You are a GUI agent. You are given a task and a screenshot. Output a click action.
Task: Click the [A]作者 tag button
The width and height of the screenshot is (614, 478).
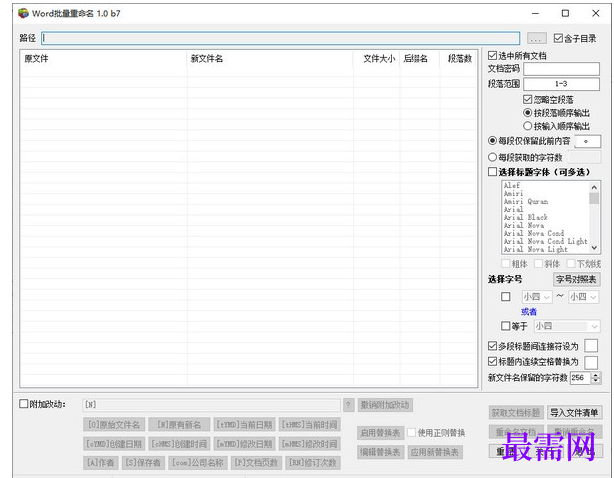point(101,463)
